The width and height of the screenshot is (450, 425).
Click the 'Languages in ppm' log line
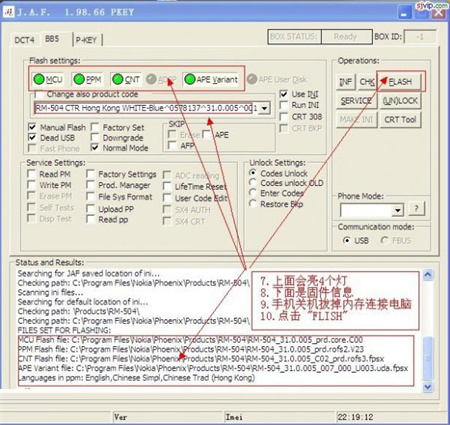pos(136,378)
